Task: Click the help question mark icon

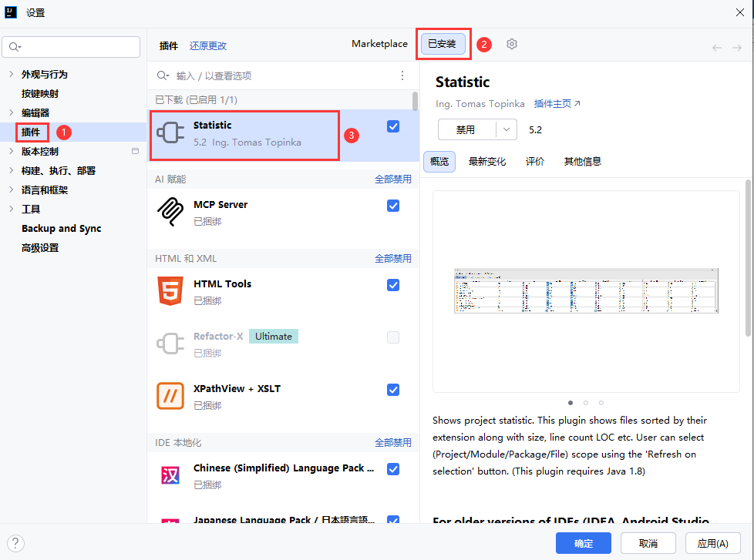Action: pos(16,543)
